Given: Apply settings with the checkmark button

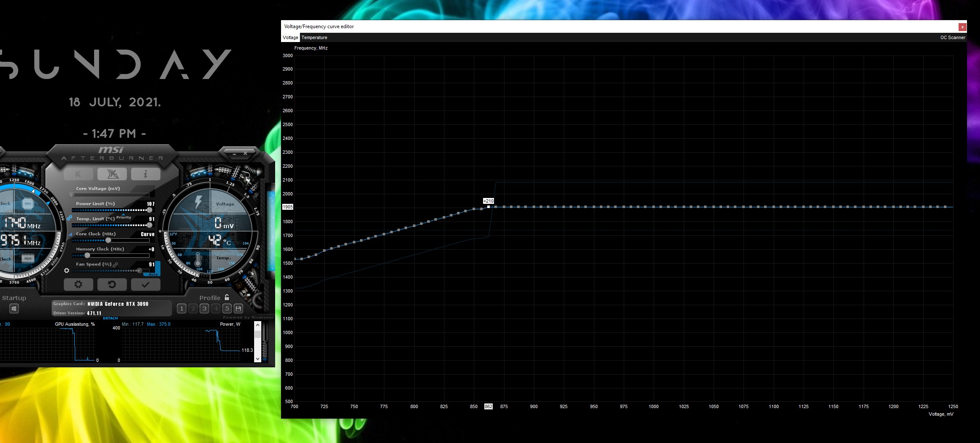Looking at the screenshot, I should (x=145, y=285).
